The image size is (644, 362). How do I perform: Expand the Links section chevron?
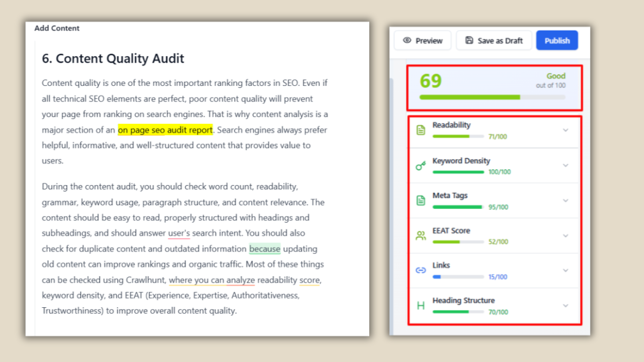tap(565, 270)
